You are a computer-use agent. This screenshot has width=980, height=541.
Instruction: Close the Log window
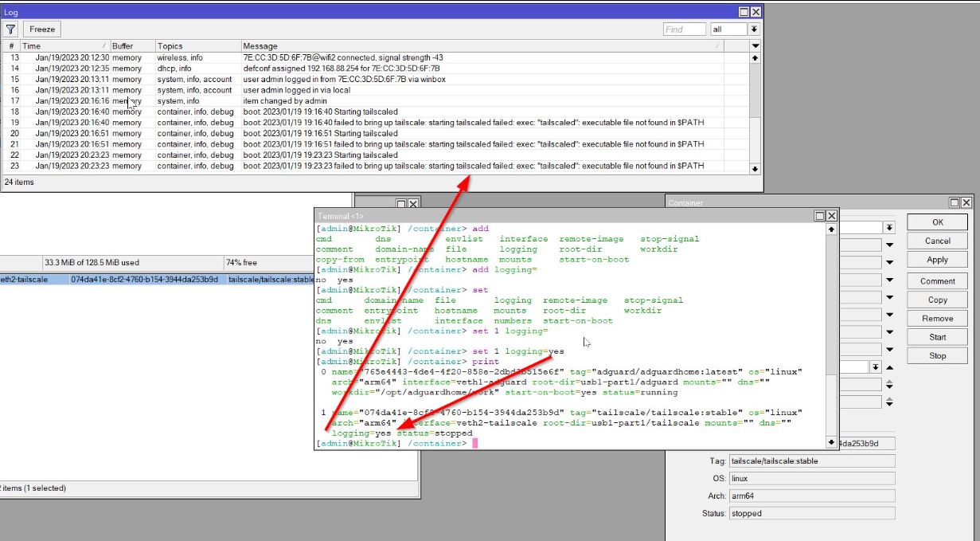[755, 12]
